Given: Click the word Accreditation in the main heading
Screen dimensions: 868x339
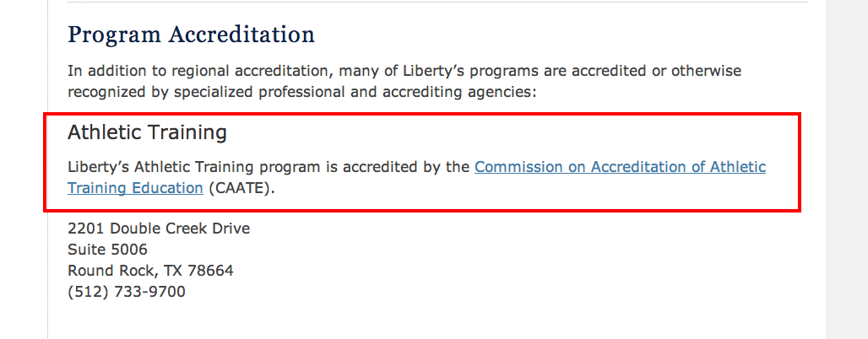Looking at the screenshot, I should [x=242, y=35].
